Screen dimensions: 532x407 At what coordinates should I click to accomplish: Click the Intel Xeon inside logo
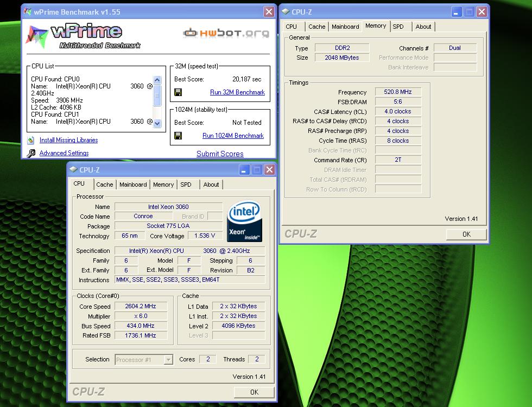pyautogui.click(x=244, y=221)
